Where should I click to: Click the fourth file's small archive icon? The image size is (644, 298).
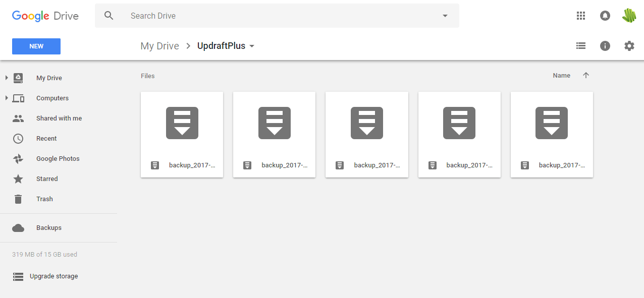pos(432,165)
